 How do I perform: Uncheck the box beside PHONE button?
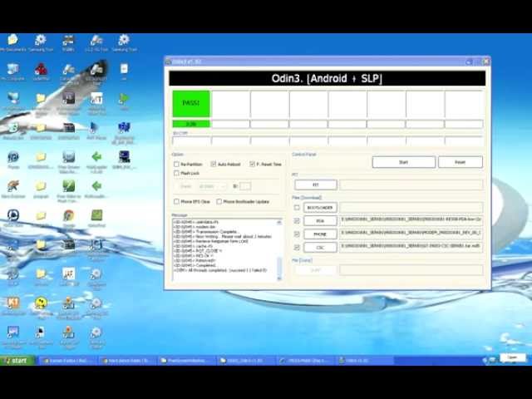point(297,234)
